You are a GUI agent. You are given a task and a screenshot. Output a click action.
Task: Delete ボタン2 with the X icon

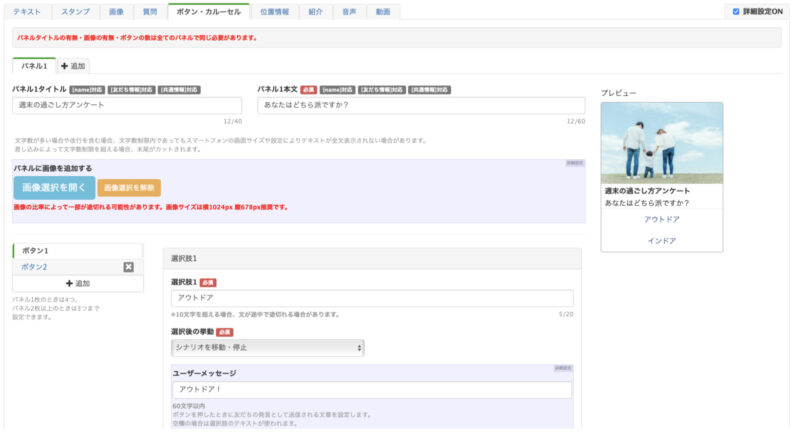point(128,267)
